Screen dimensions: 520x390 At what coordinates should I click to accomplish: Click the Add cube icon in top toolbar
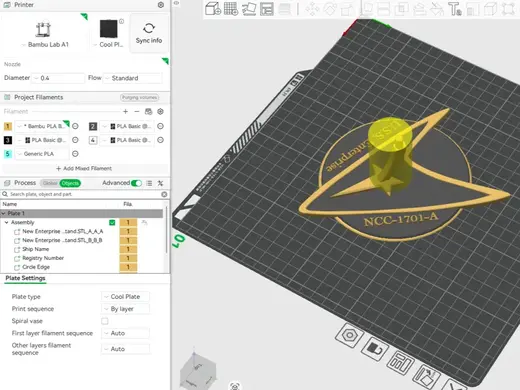tap(213, 8)
